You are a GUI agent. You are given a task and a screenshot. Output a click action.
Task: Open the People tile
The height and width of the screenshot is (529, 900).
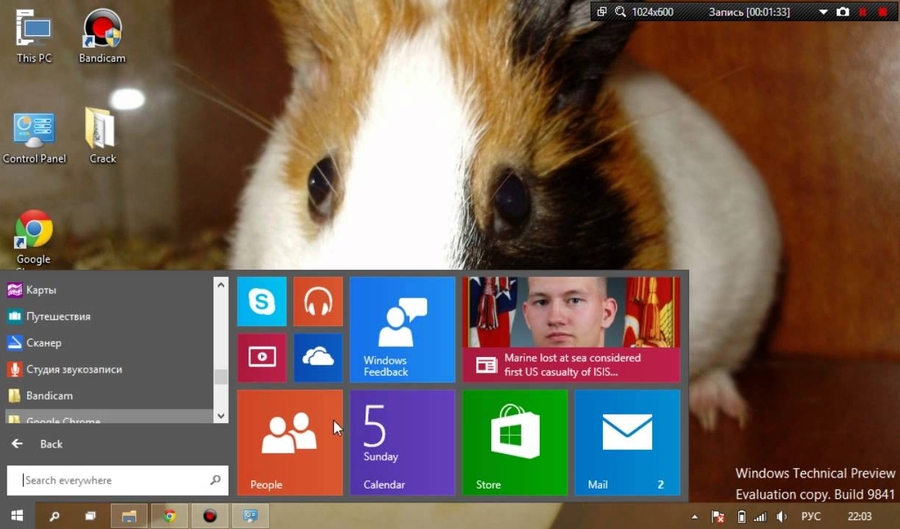[289, 441]
